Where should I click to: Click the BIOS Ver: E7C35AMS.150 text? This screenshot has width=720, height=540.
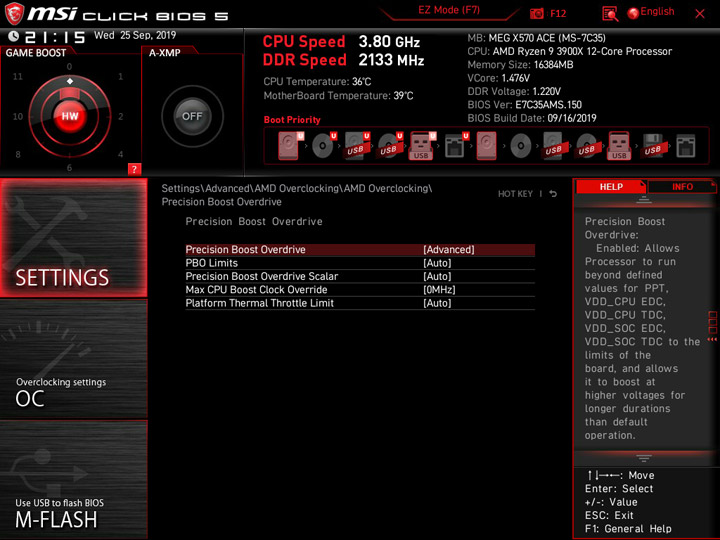tap(524, 105)
